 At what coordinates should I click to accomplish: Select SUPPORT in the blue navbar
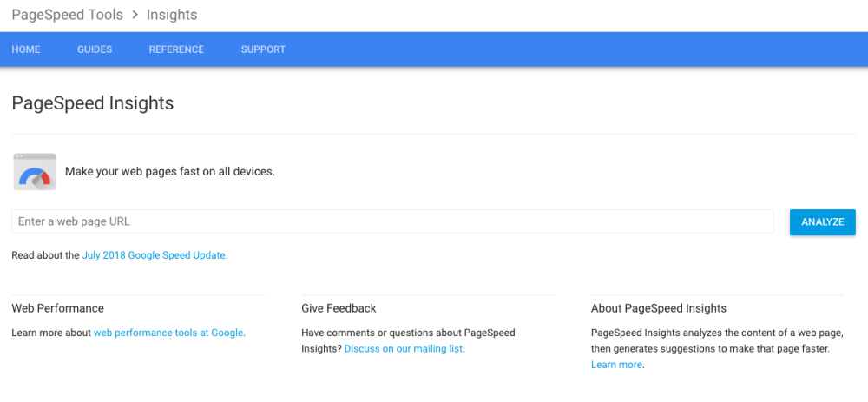pos(264,49)
